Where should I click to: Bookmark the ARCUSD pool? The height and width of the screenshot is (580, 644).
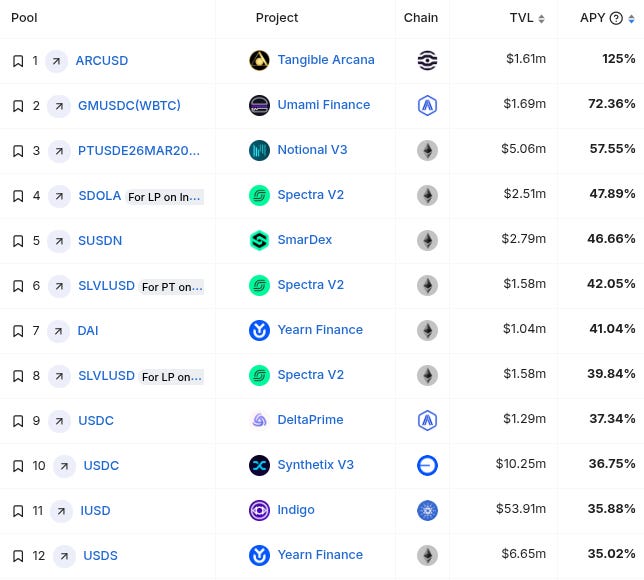click(x=18, y=61)
